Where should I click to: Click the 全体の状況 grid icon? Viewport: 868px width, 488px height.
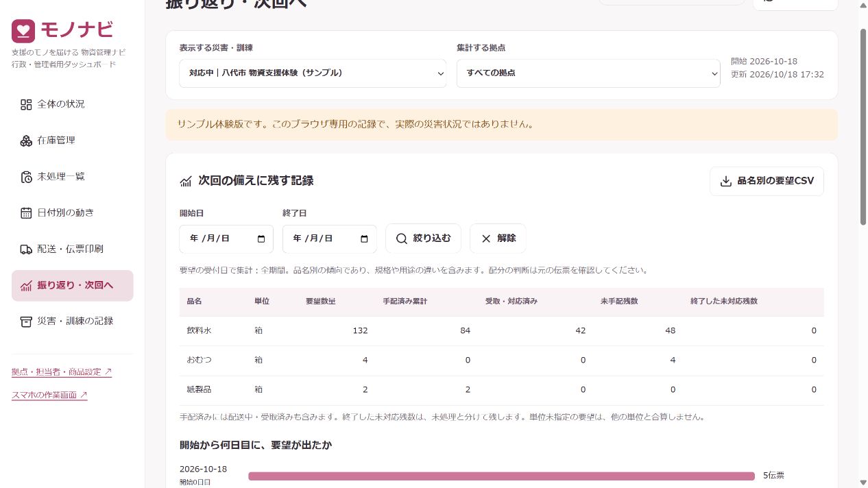(26, 104)
